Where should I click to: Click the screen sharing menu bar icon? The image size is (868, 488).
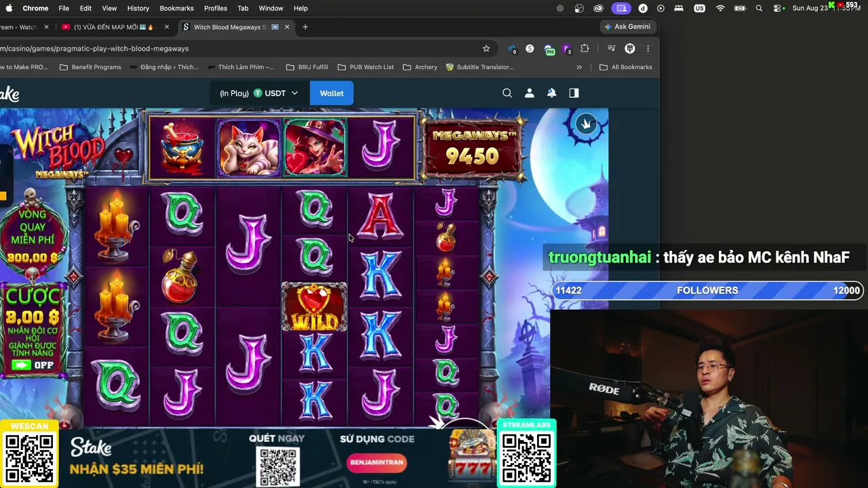(622, 8)
